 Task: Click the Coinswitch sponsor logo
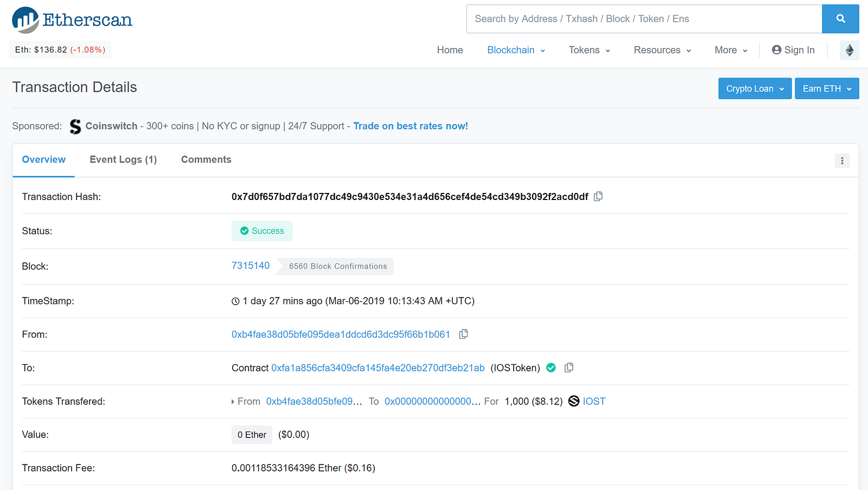[75, 126]
